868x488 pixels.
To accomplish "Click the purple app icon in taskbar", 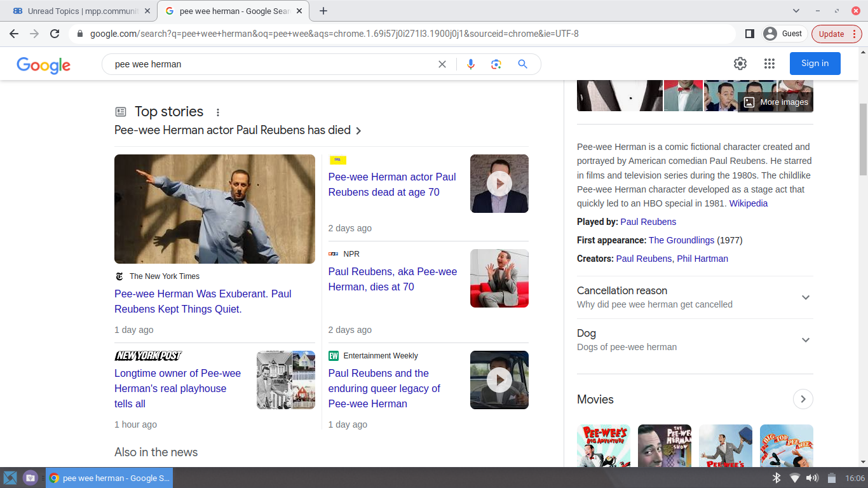I will [x=30, y=478].
